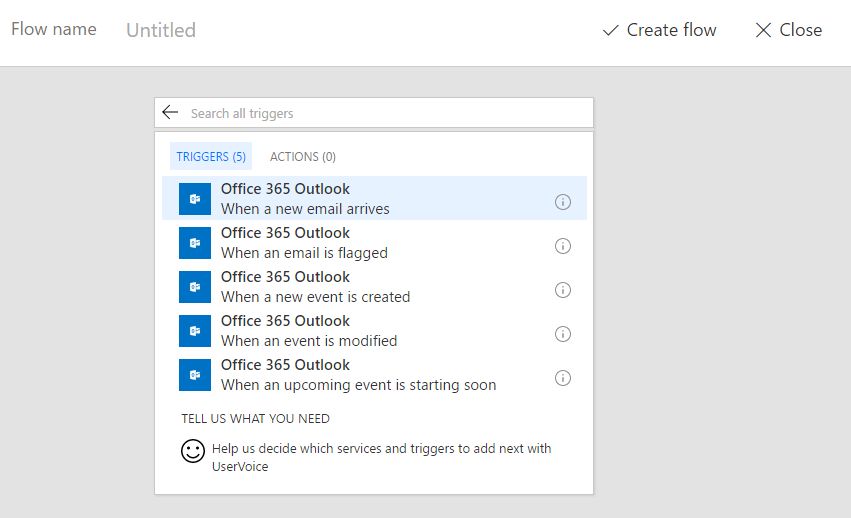Click Outlook icon beside upcoming event trigger
This screenshot has height=518, width=851.
(195, 375)
